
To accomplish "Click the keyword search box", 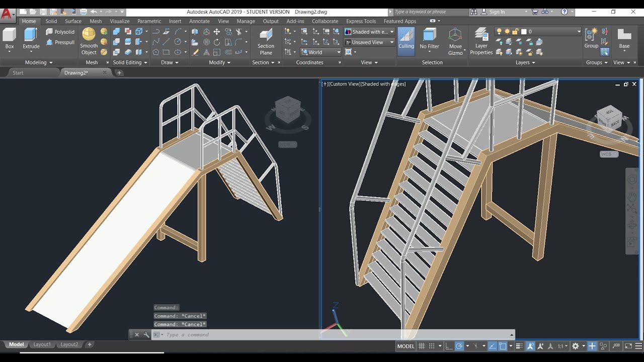I will click(x=430, y=12).
